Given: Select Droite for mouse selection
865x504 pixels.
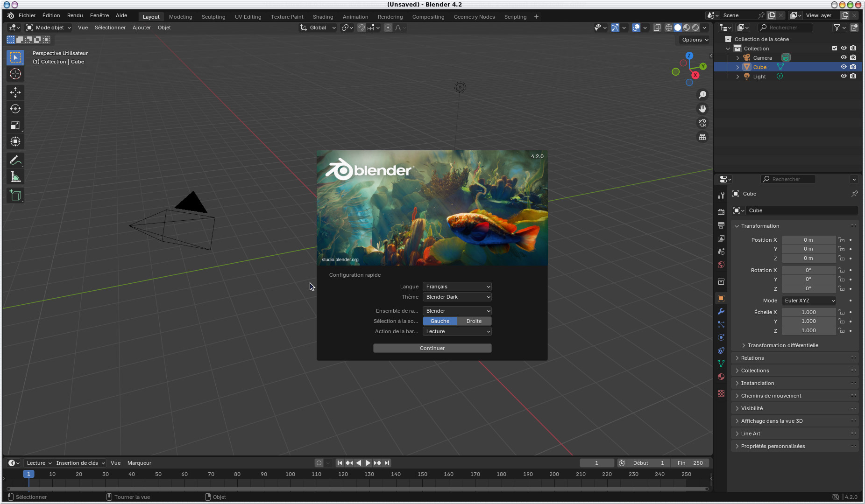Looking at the screenshot, I should (x=474, y=321).
